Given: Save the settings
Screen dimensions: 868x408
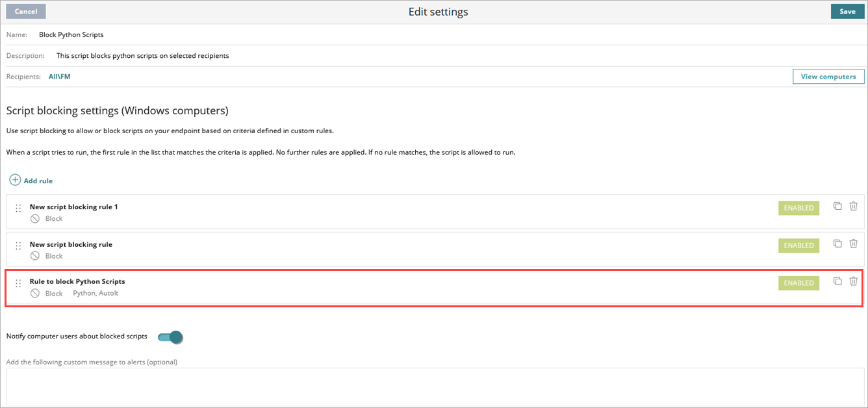Looking at the screenshot, I should tap(847, 11).
